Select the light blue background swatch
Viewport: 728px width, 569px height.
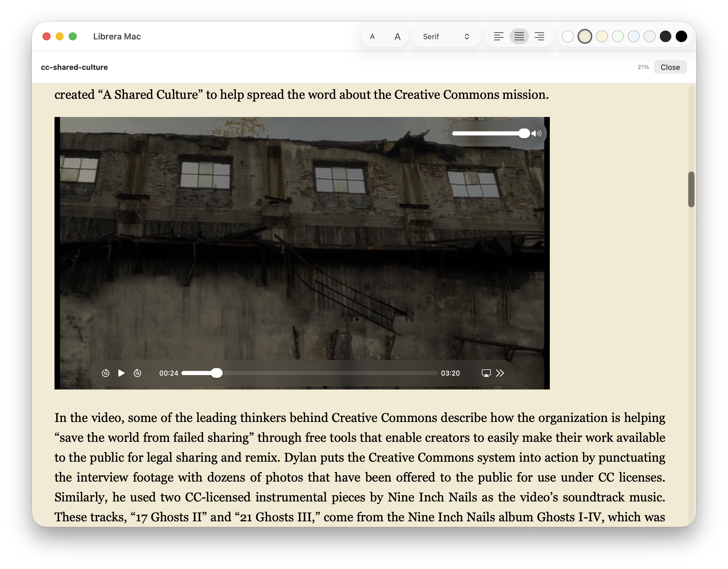tap(634, 36)
